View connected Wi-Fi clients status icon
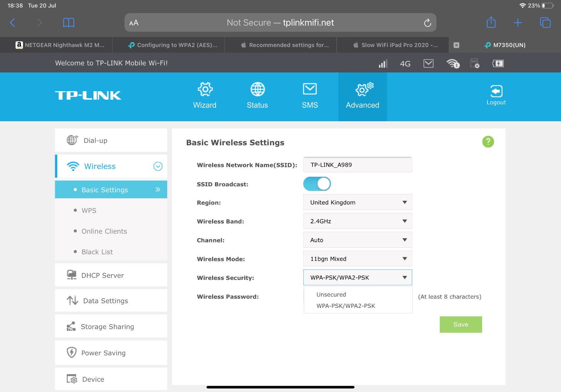 tap(453, 64)
